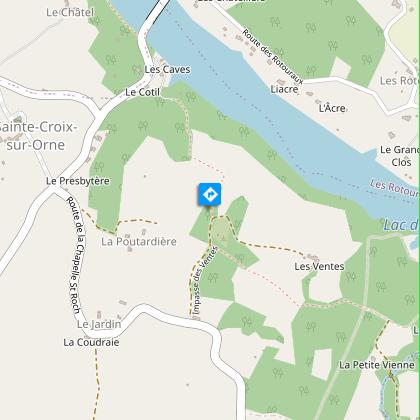Select the La Poutardière hamlet label

[x=139, y=241]
